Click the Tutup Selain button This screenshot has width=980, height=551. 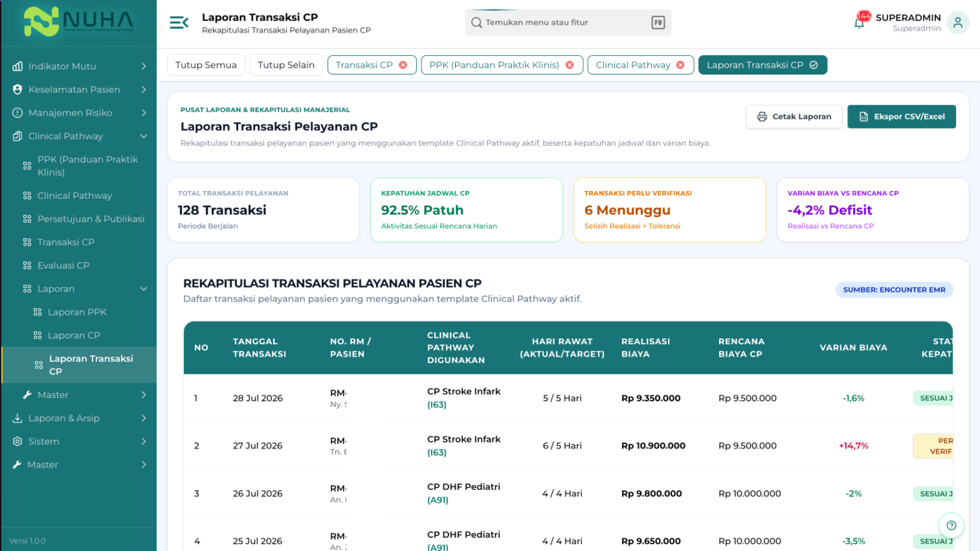point(286,65)
